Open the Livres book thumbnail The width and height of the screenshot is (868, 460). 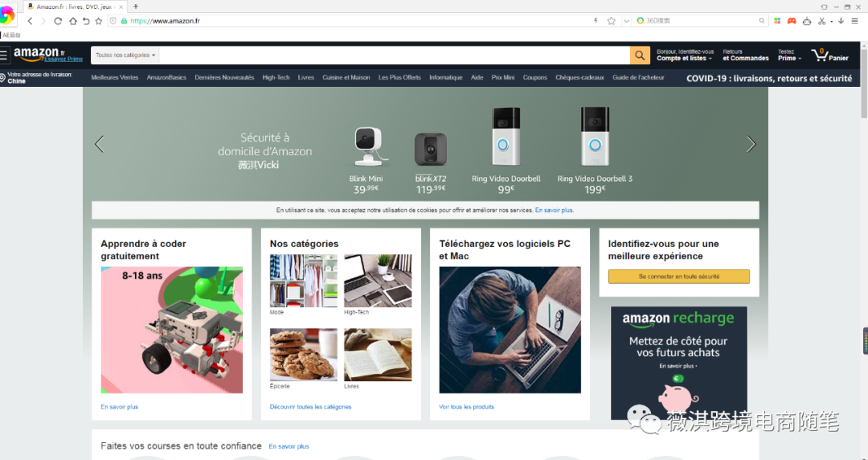[x=378, y=354]
